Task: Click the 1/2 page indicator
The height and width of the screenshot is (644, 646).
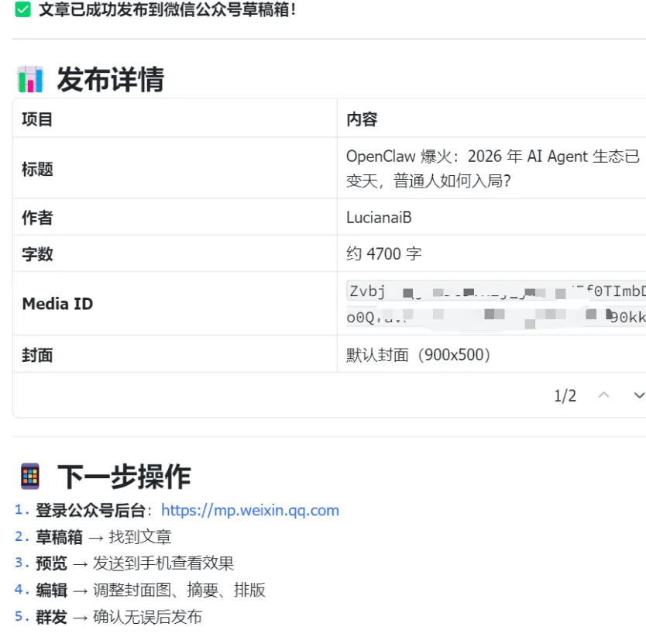Action: [565, 395]
